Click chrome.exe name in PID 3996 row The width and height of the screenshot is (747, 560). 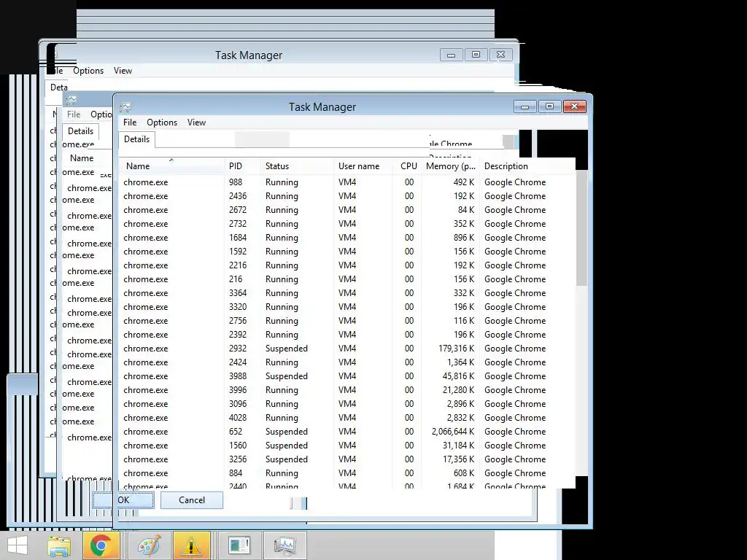tap(145, 389)
